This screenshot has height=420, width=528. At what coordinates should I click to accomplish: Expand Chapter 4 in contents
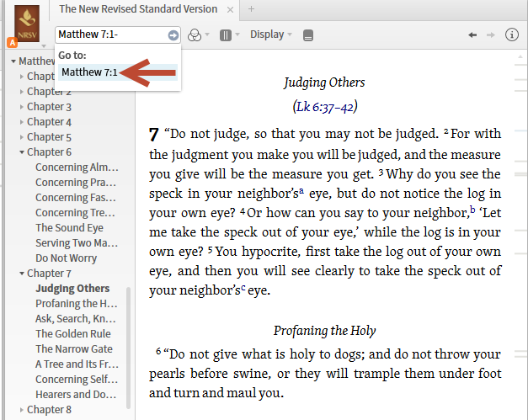point(22,122)
